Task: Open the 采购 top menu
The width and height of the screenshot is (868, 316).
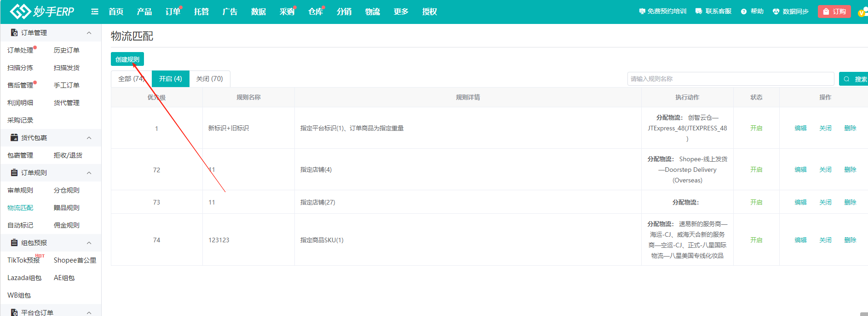Action: 287,12
